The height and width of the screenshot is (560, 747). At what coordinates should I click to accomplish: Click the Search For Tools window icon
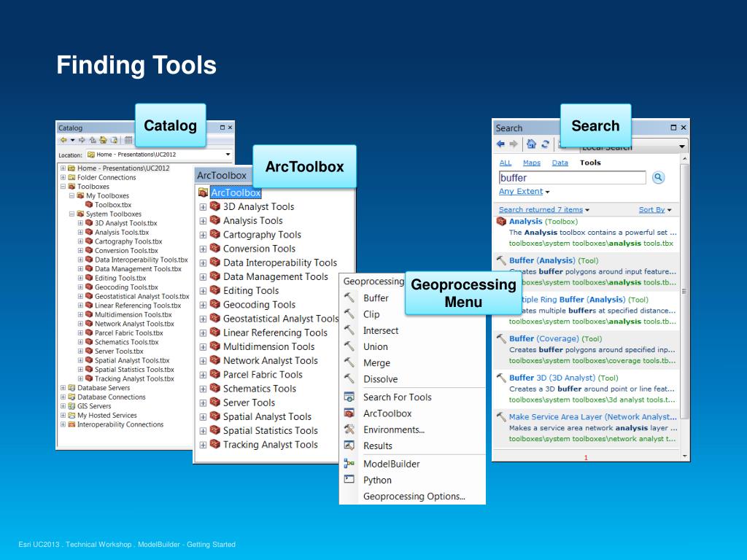pos(349,397)
